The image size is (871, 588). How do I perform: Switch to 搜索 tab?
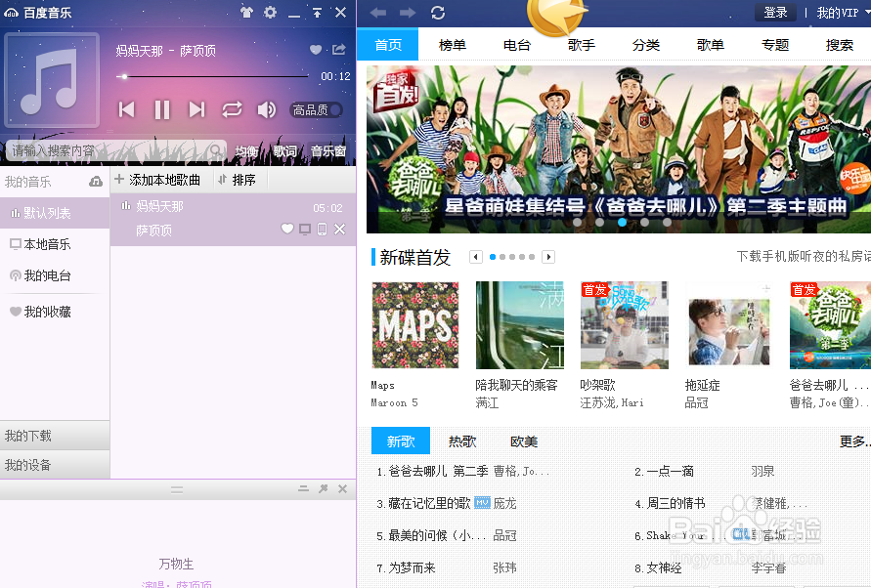840,44
